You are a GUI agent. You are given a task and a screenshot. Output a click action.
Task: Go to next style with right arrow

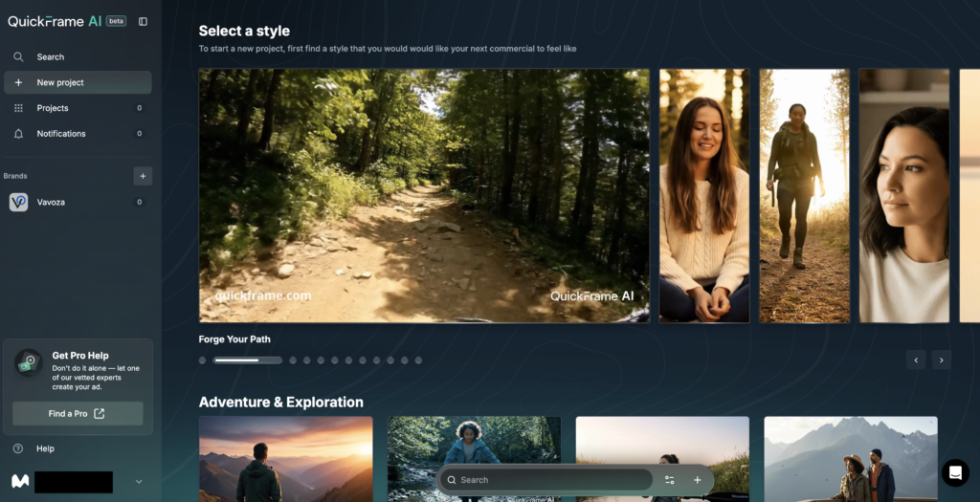point(942,360)
